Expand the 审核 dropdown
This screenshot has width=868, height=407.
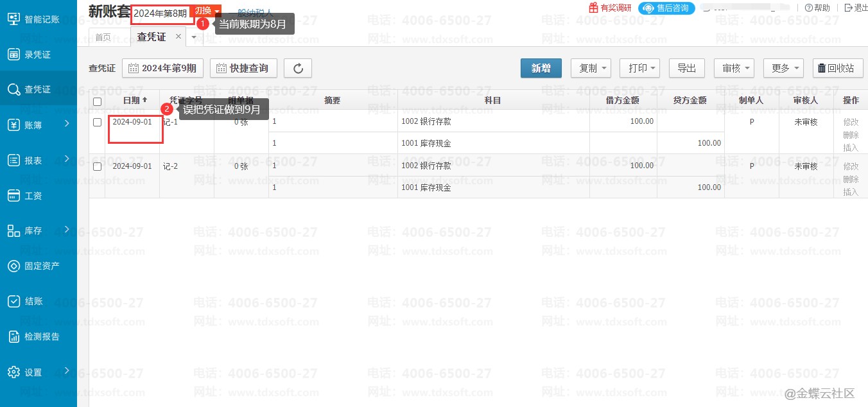(x=734, y=69)
